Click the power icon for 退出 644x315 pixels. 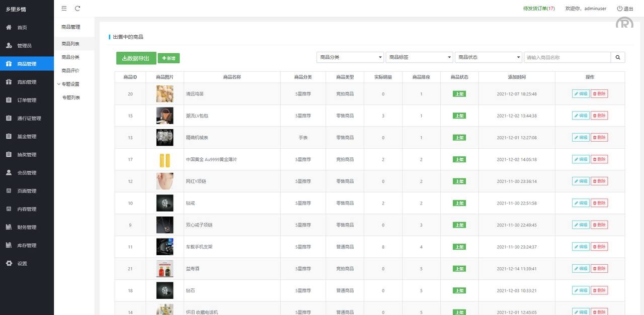click(x=619, y=9)
